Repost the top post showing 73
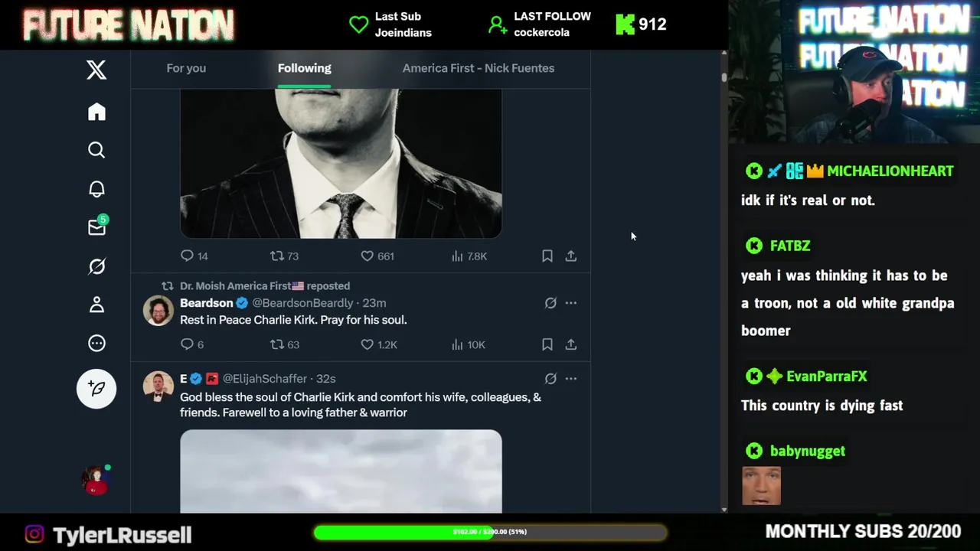This screenshot has height=551, width=980. (x=284, y=256)
